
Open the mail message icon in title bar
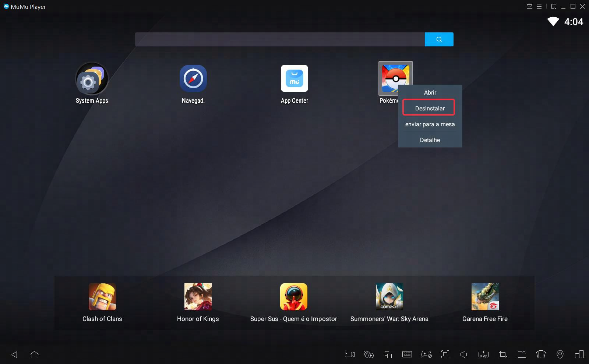(x=529, y=7)
